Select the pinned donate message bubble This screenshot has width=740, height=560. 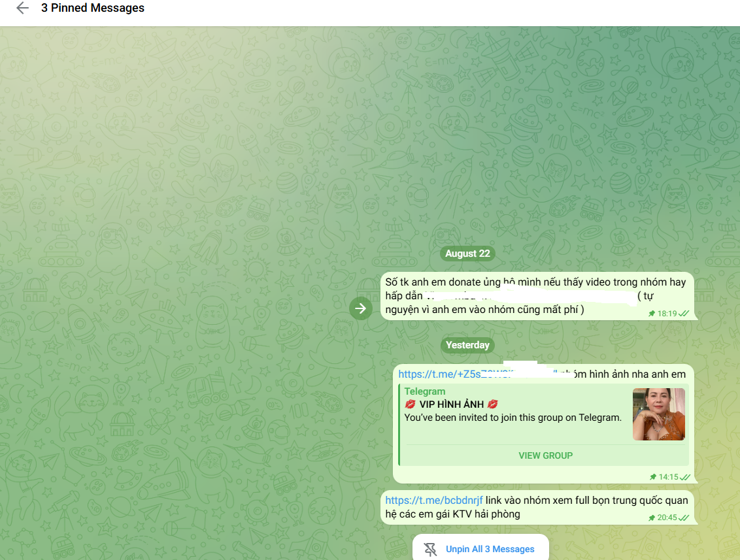(x=536, y=296)
